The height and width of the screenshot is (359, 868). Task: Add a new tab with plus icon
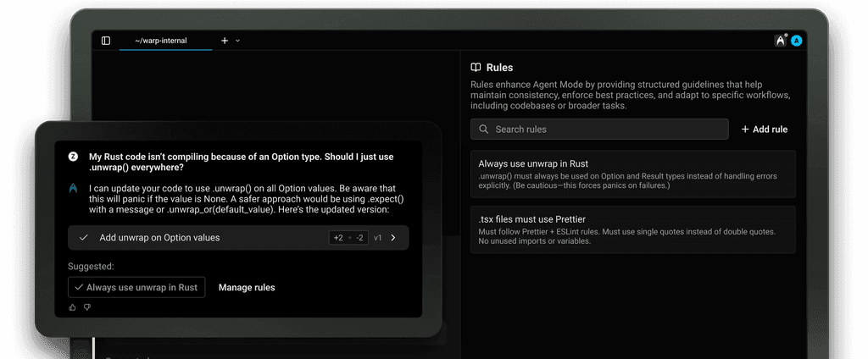[x=225, y=41]
